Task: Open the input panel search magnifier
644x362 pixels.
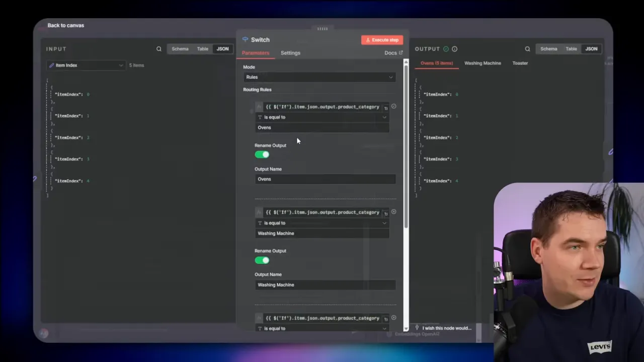Action: click(x=158, y=49)
